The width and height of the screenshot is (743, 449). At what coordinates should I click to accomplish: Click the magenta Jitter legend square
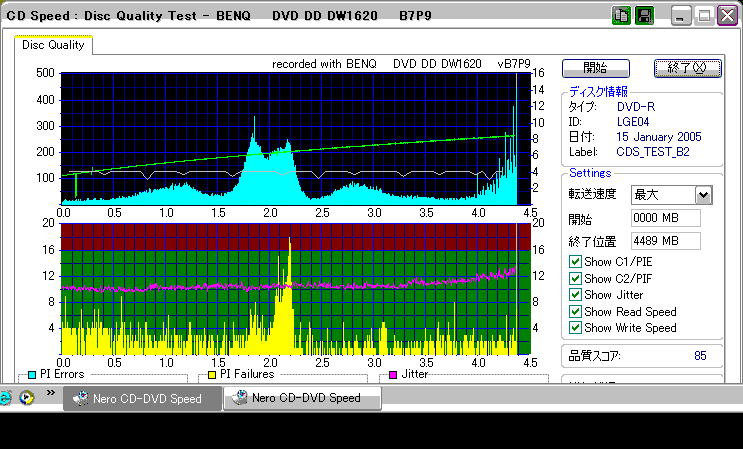point(393,375)
